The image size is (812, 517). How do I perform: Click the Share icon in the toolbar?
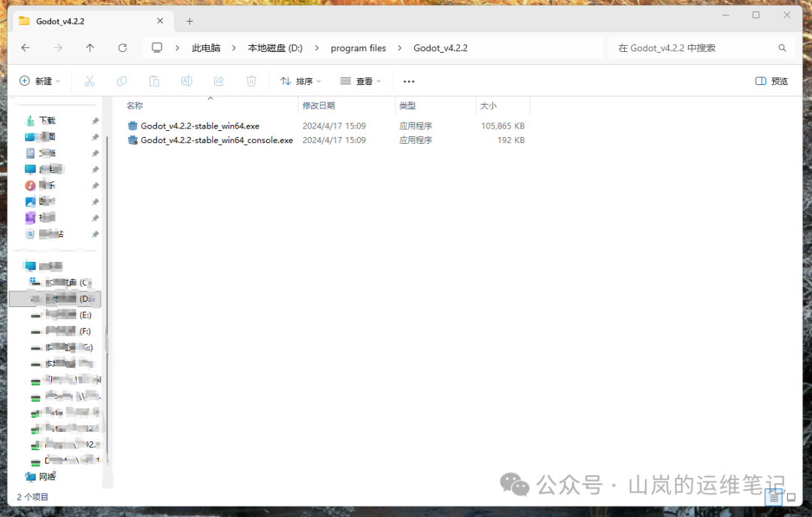coord(219,81)
